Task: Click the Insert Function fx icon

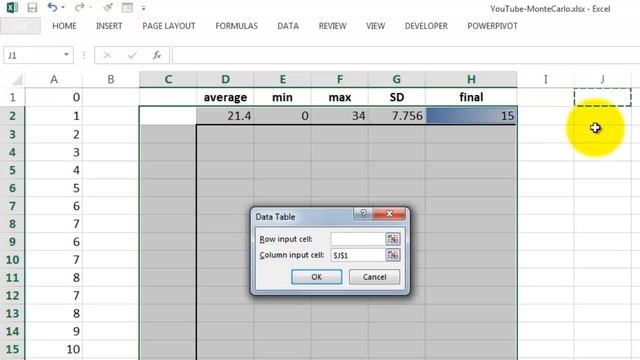Action: (157, 55)
